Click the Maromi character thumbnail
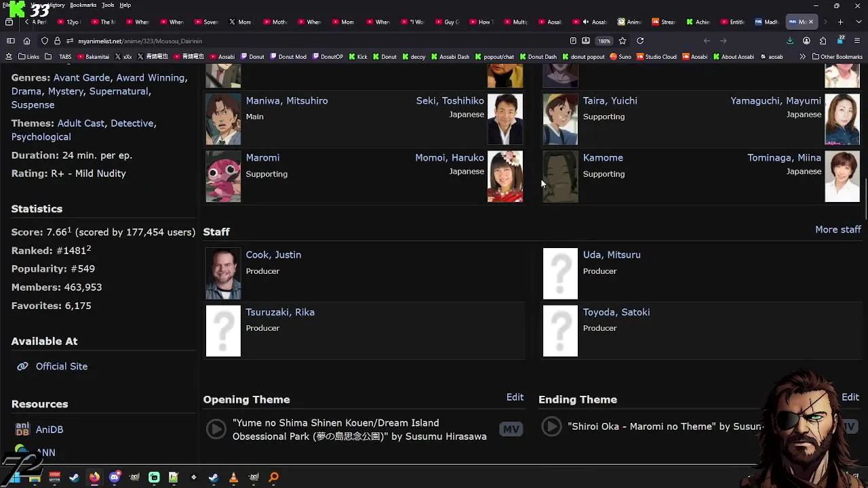 223,176
